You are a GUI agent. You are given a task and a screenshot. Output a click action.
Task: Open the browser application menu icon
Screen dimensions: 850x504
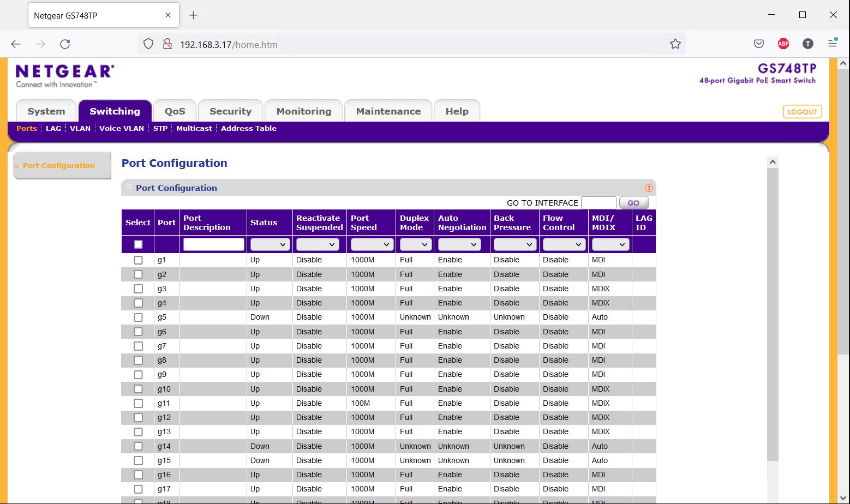833,43
